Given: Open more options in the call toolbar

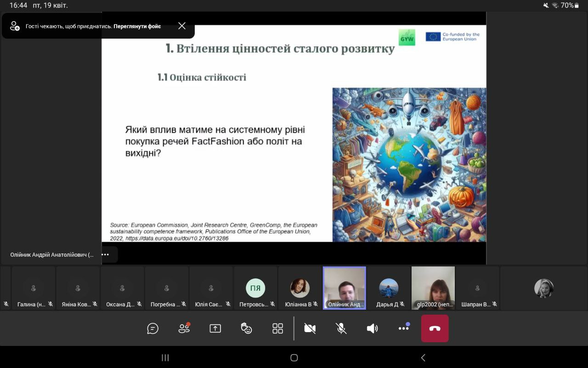Looking at the screenshot, I should pyautogui.click(x=404, y=328).
